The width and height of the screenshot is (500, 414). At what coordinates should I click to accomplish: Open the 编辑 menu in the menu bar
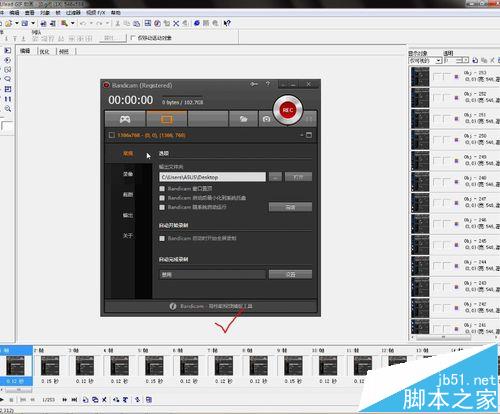point(14,13)
